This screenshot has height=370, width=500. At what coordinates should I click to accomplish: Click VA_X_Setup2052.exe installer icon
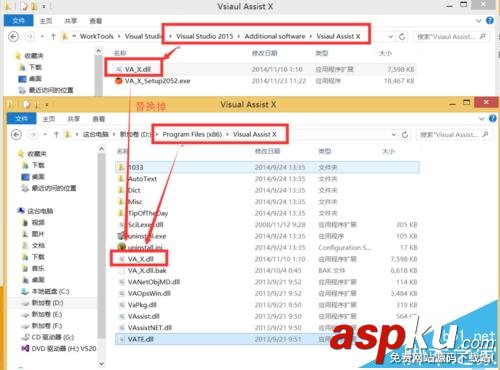119,81
